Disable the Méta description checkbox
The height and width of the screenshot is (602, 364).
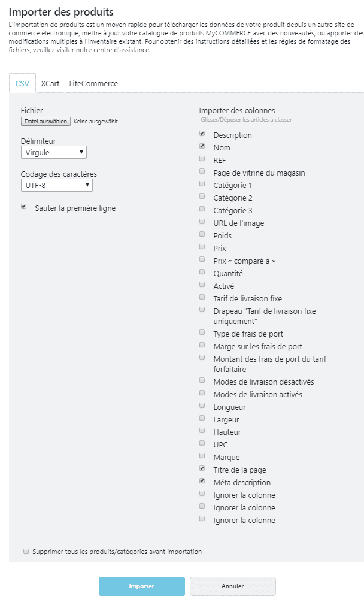pos(202,481)
